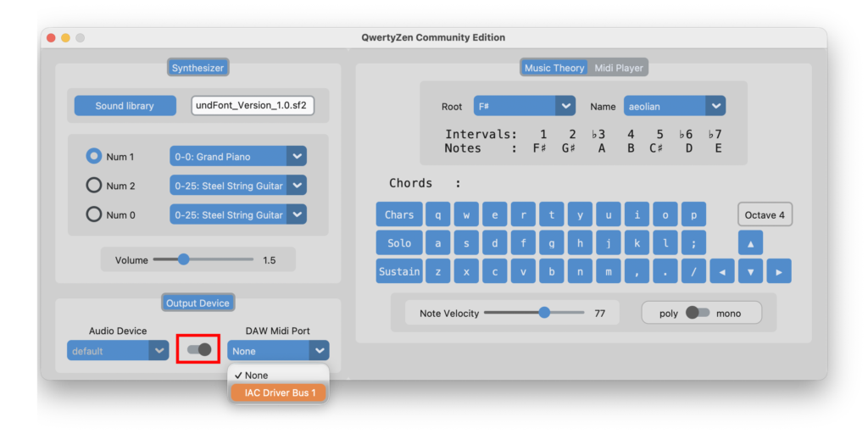
Task: Toggle the poly/mono switch
Action: point(698,313)
